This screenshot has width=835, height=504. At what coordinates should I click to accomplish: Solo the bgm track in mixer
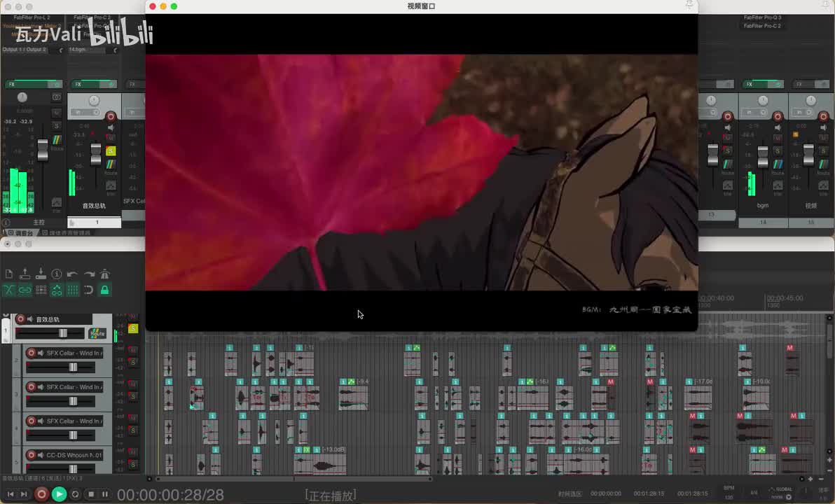click(778, 151)
